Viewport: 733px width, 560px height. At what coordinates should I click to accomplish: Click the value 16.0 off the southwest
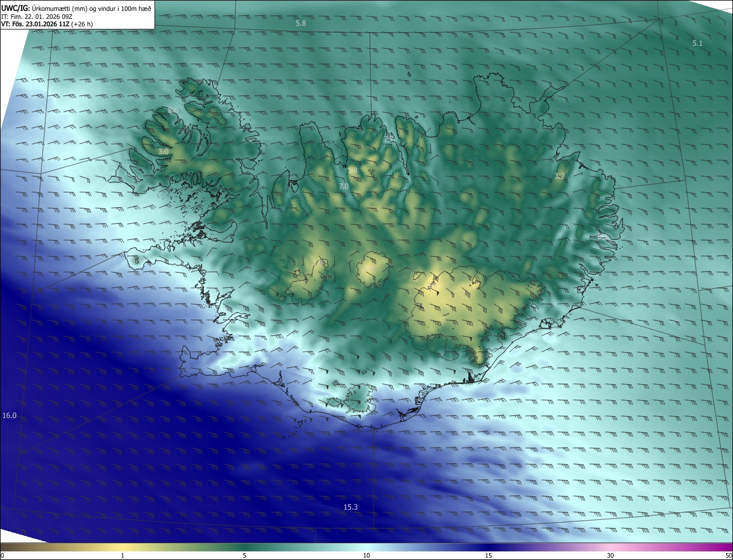[x=9, y=416]
